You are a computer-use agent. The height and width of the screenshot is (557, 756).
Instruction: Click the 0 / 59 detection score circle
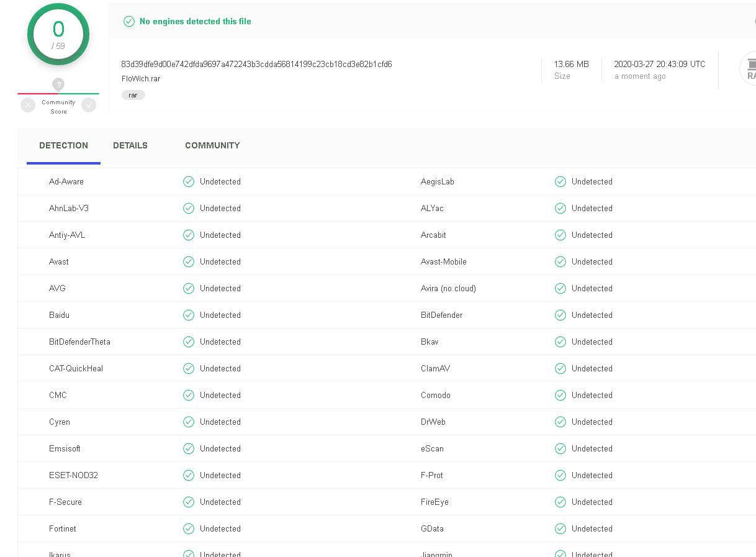pyautogui.click(x=58, y=35)
